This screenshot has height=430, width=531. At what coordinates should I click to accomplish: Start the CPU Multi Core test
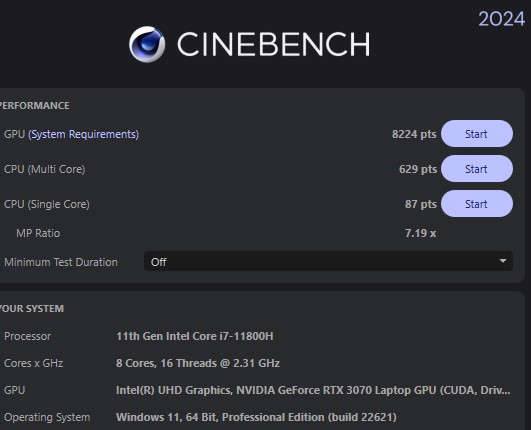(x=476, y=169)
